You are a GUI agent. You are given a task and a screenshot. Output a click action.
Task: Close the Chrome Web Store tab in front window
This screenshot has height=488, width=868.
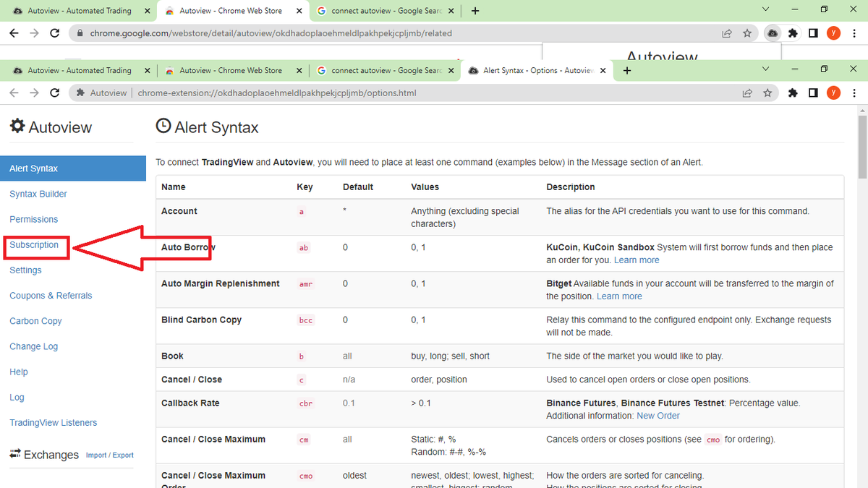(x=298, y=71)
